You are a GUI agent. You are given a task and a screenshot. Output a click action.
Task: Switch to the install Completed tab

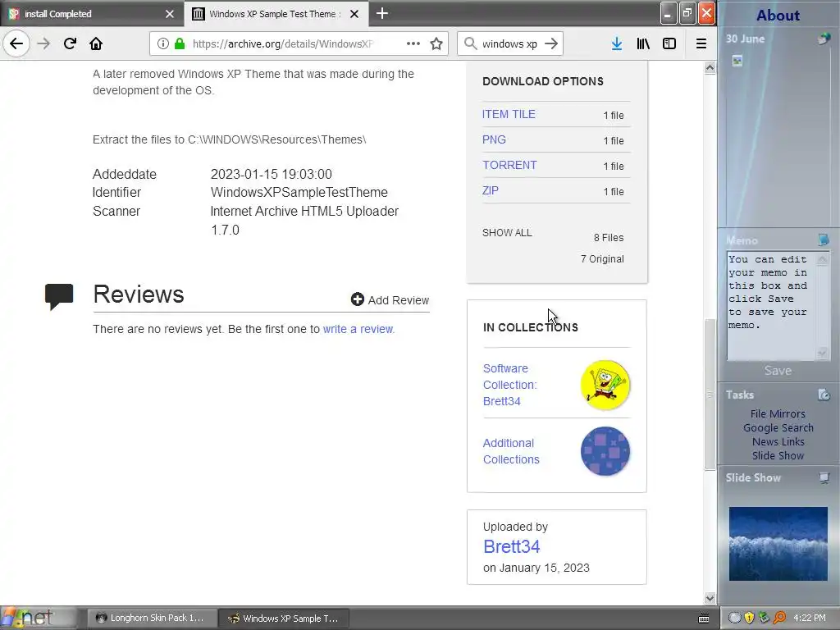click(92, 14)
